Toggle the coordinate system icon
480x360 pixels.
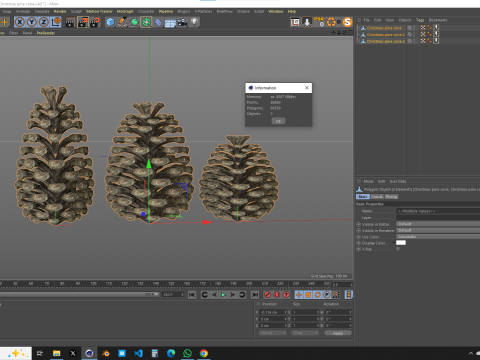(x=56, y=22)
